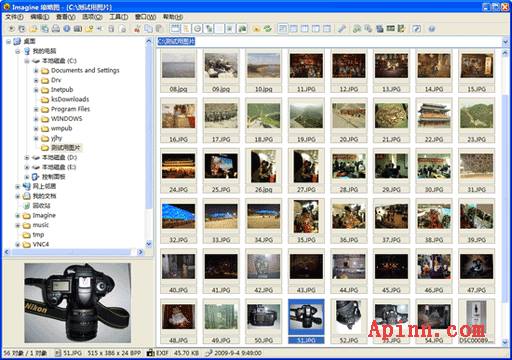The width and height of the screenshot is (512, 360).
Task: Open the 工具(T) menu
Action: click(x=119, y=17)
